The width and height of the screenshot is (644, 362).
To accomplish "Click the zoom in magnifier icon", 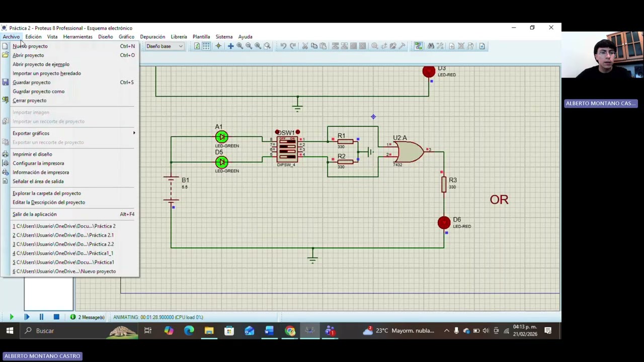I will (239, 46).
